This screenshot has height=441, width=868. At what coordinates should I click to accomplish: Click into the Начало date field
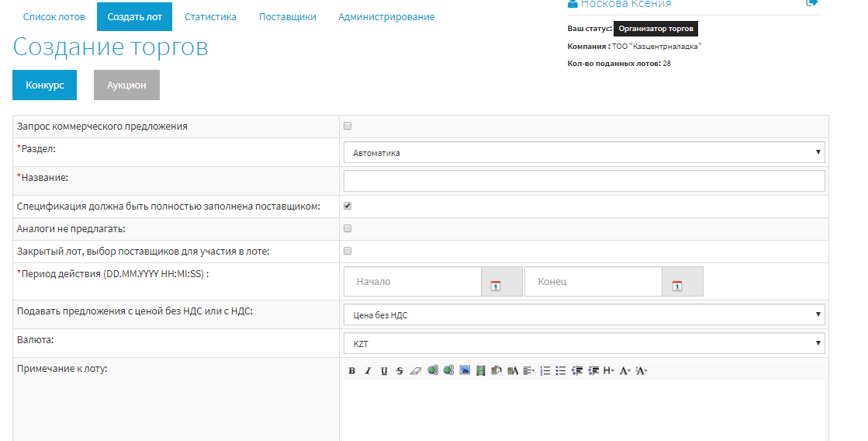point(413,281)
